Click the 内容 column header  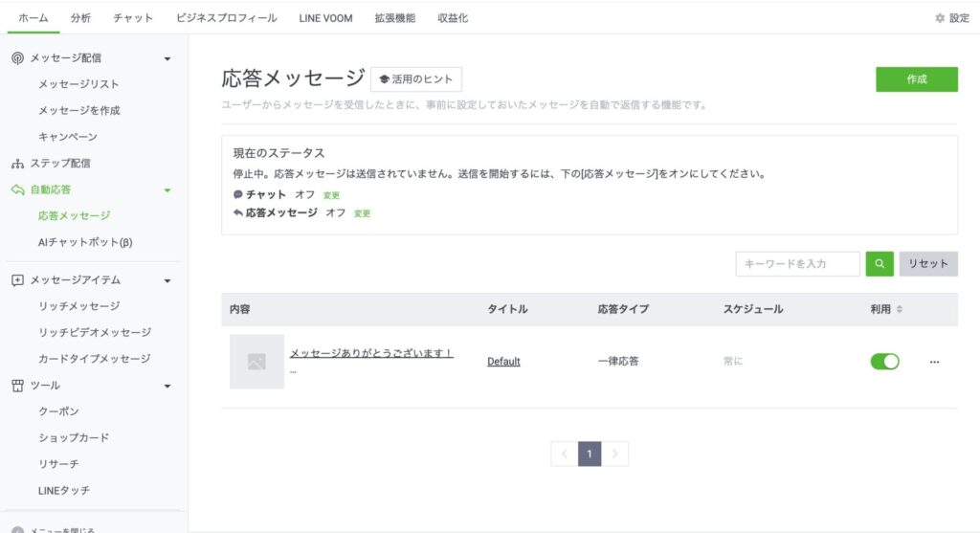240,309
